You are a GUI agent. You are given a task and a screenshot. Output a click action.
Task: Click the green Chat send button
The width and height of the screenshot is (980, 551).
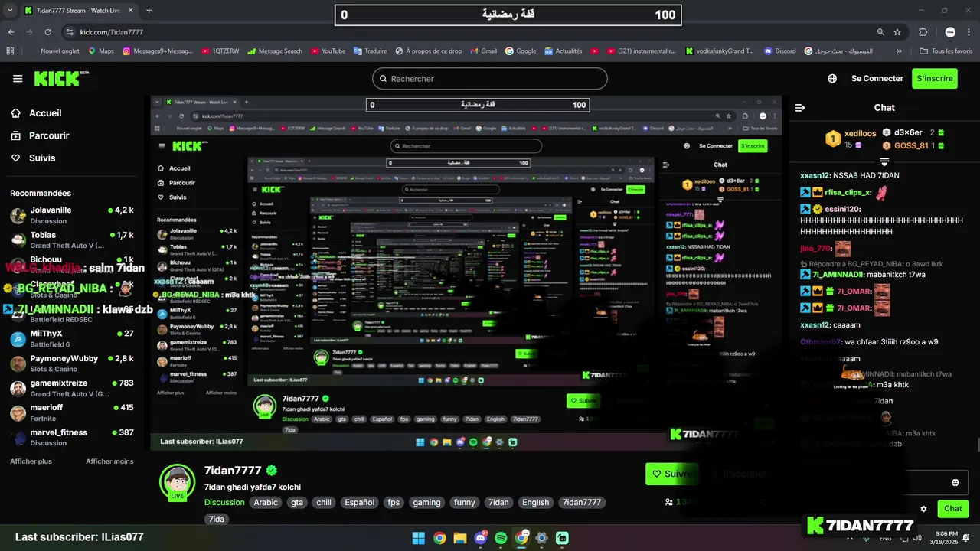click(952, 509)
